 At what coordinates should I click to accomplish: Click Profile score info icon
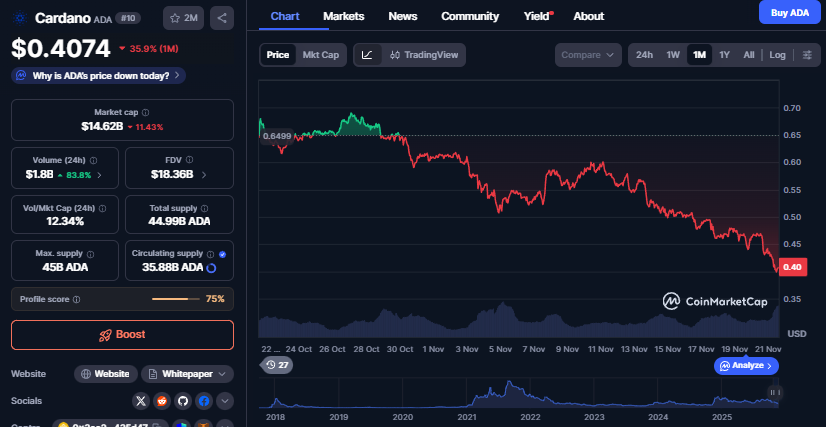pyautogui.click(x=76, y=299)
